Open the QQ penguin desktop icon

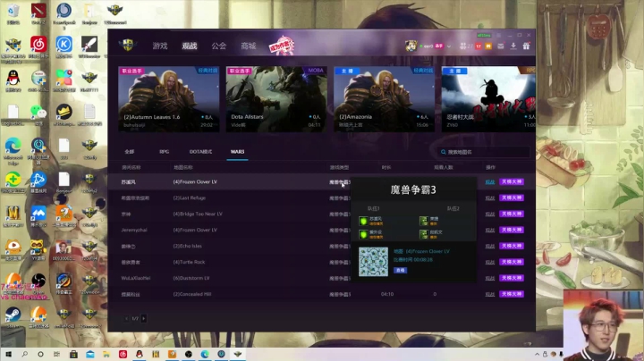click(13, 80)
